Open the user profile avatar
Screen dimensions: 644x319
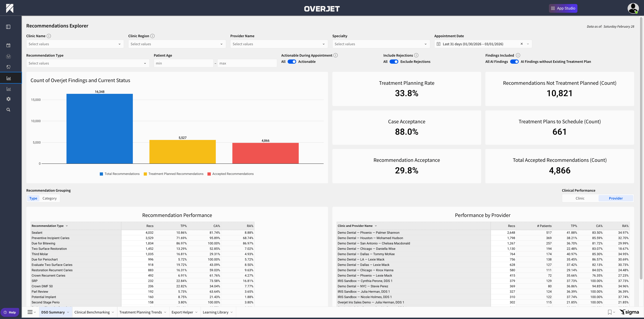pyautogui.click(x=633, y=8)
